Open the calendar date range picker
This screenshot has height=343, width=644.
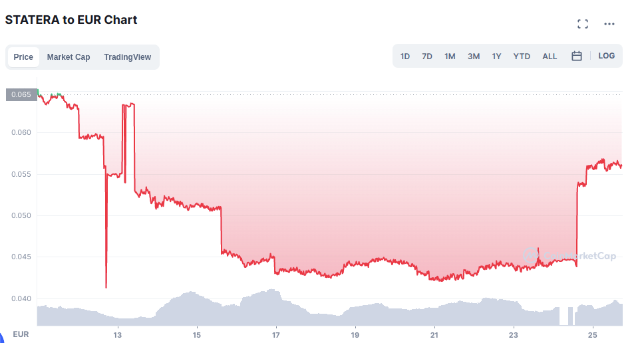577,56
